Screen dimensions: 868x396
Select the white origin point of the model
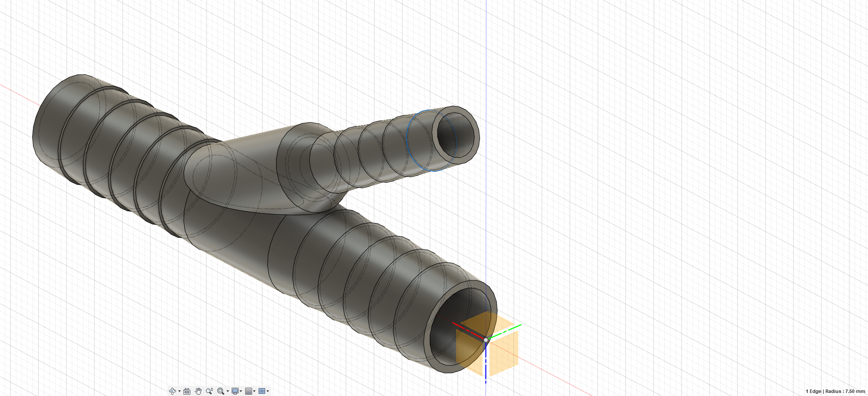pyautogui.click(x=486, y=340)
